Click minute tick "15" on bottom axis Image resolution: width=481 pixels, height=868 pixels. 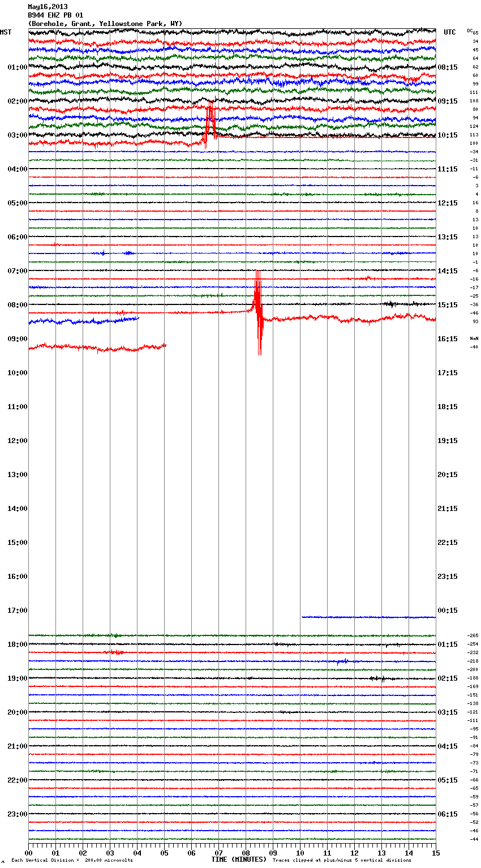[x=436, y=853]
